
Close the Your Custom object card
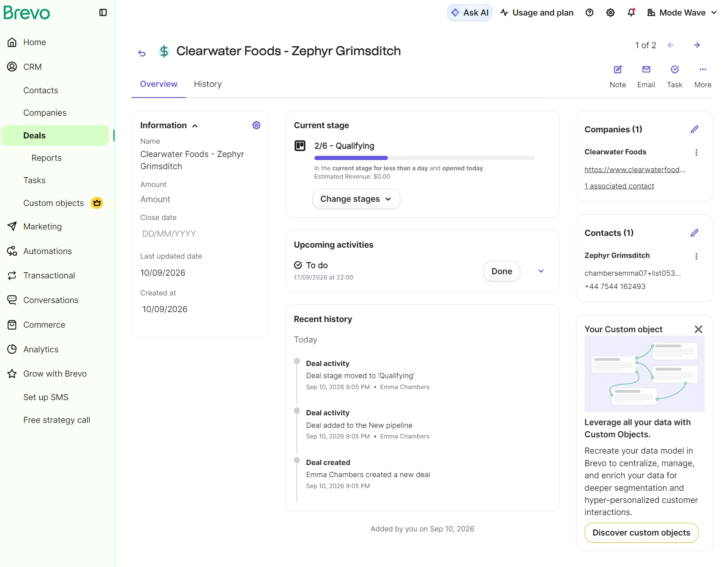click(698, 329)
